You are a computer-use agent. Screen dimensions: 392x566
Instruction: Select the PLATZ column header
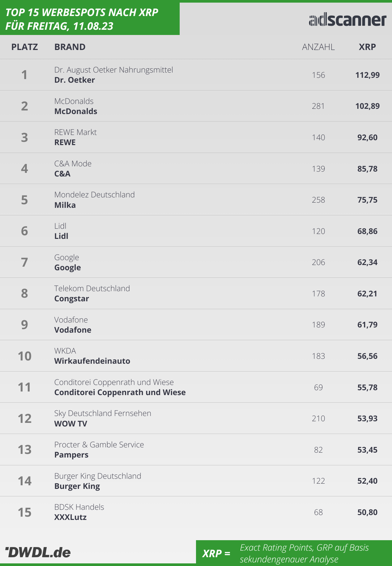click(x=24, y=47)
